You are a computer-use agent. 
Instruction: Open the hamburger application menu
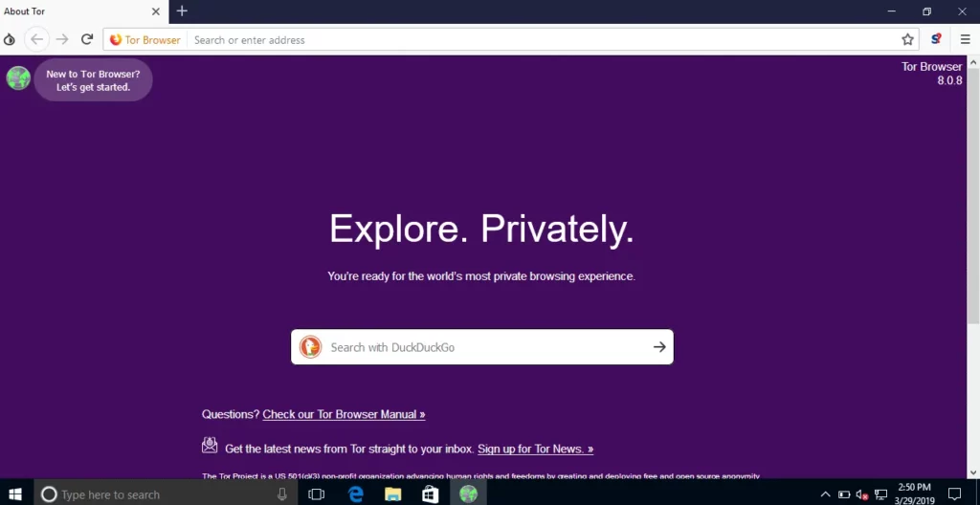point(965,40)
